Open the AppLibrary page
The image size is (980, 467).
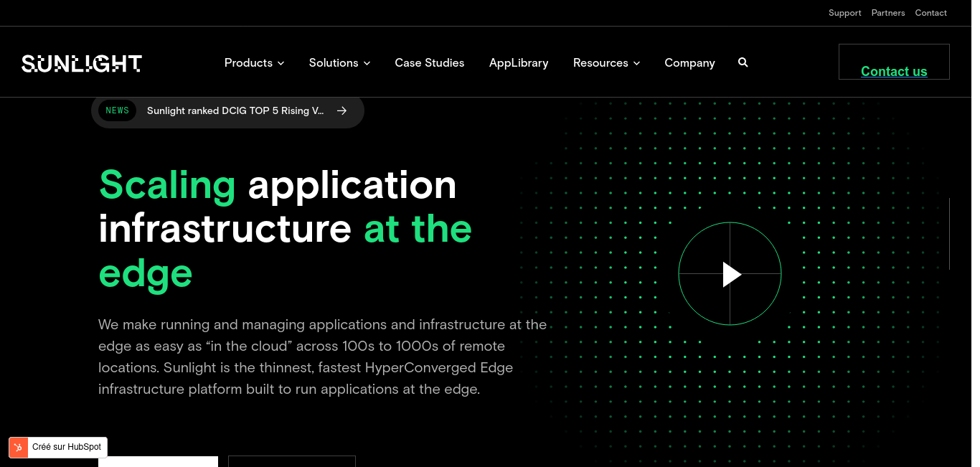[519, 63]
